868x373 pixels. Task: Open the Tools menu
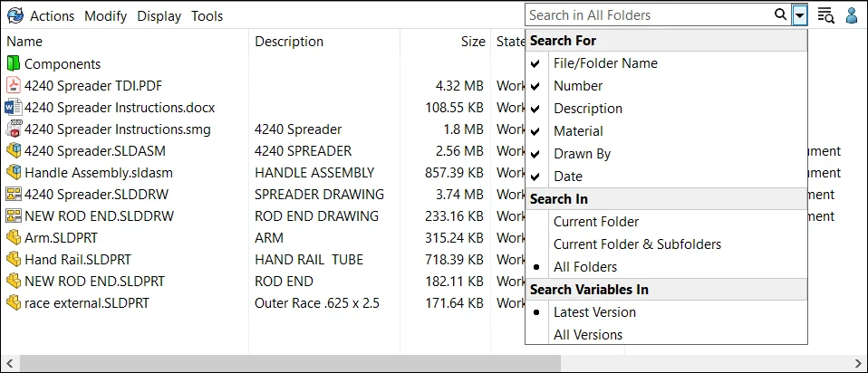click(207, 16)
